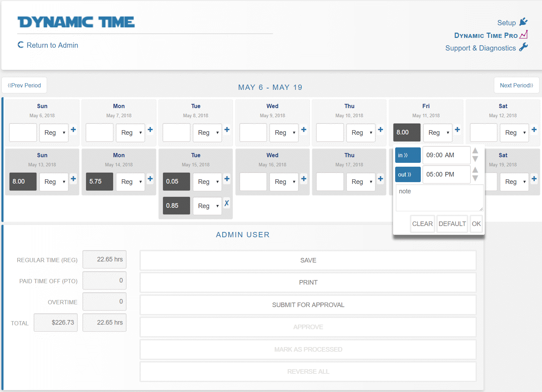
Task: Click the Setup plug icon
Action: pos(523,22)
